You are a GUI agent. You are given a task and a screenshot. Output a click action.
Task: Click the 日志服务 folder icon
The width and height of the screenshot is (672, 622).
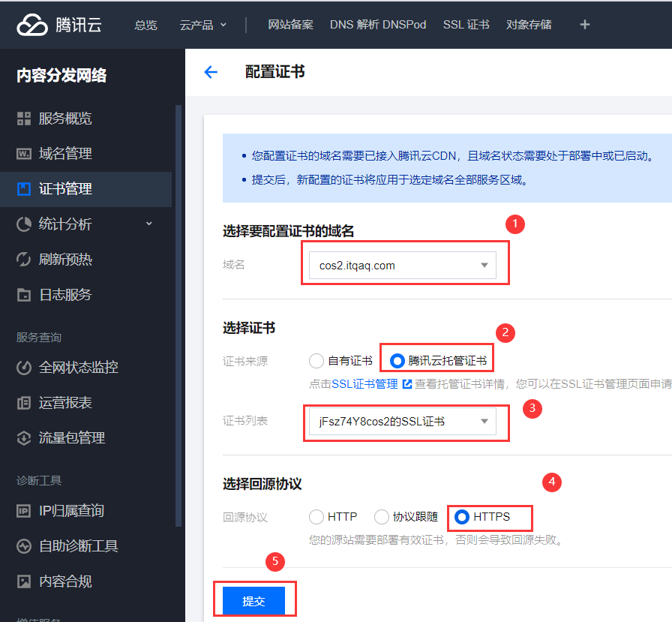[23, 295]
